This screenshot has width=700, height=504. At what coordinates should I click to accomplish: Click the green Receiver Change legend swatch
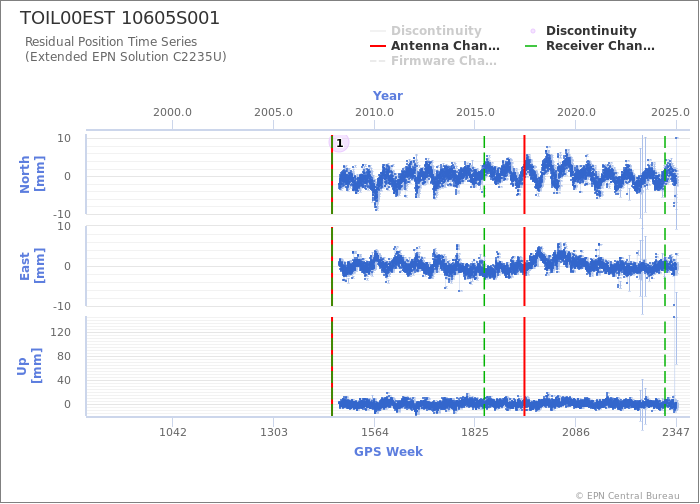(533, 46)
